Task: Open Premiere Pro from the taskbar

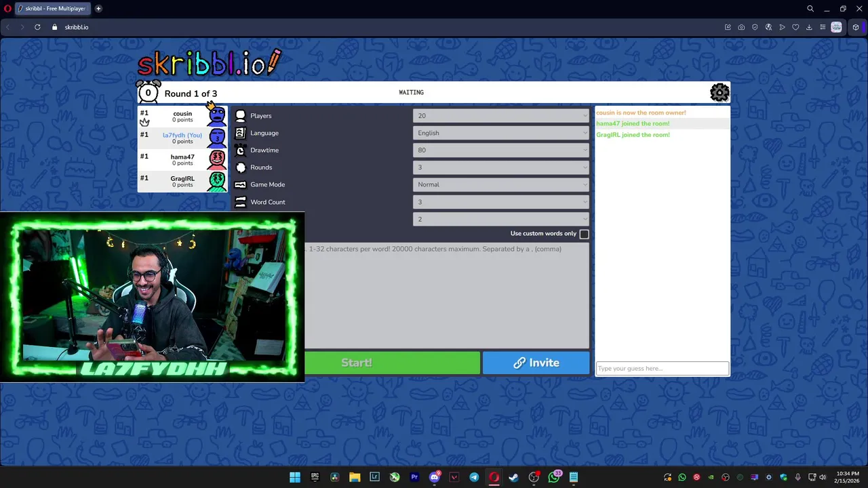Action: [x=414, y=477]
